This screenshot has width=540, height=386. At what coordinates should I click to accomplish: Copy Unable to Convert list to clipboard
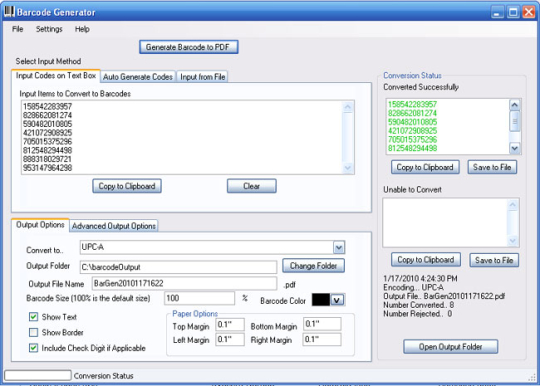(x=426, y=260)
